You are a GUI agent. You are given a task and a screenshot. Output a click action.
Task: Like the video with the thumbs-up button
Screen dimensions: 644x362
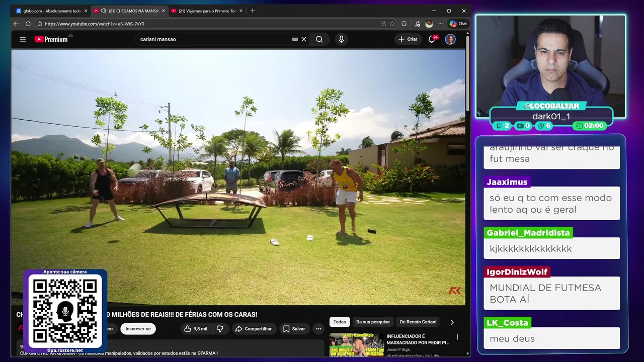(196, 329)
